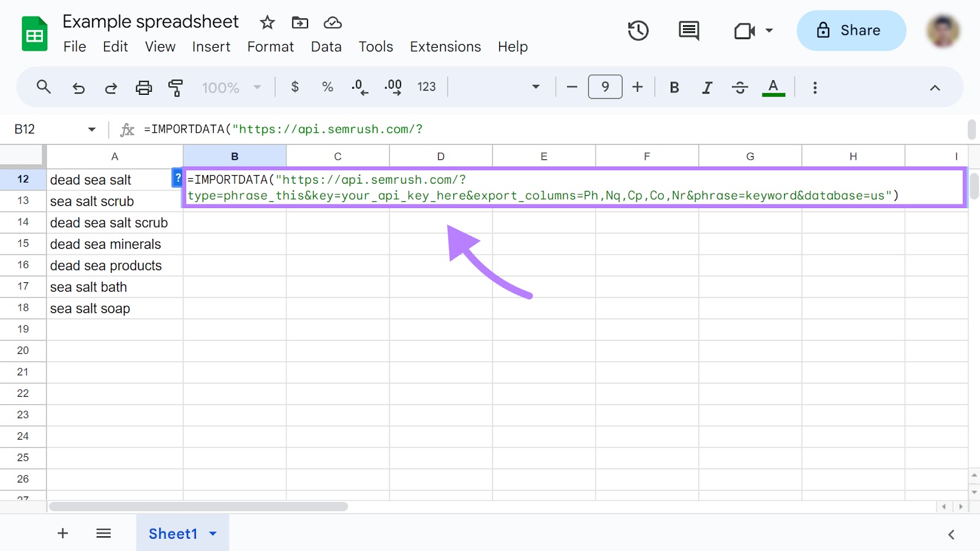Screen dimensions: 980x551
Task: Add a new sheet
Action: [62, 533]
